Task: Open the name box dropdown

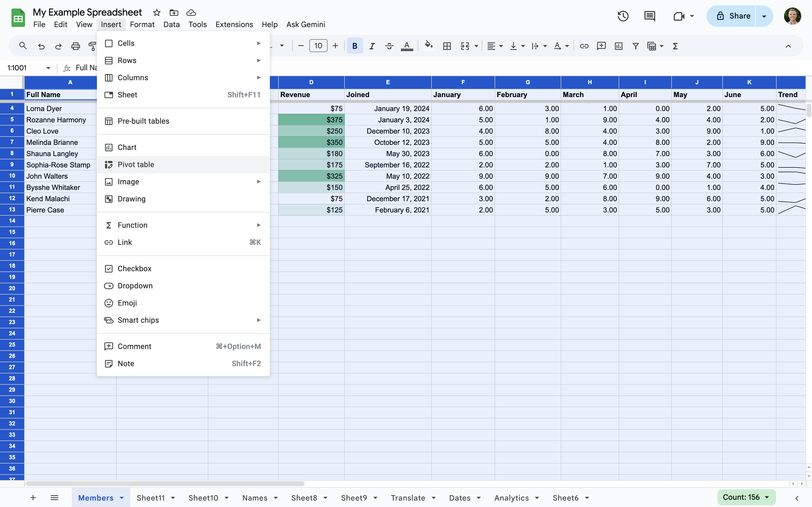Action: pos(48,68)
